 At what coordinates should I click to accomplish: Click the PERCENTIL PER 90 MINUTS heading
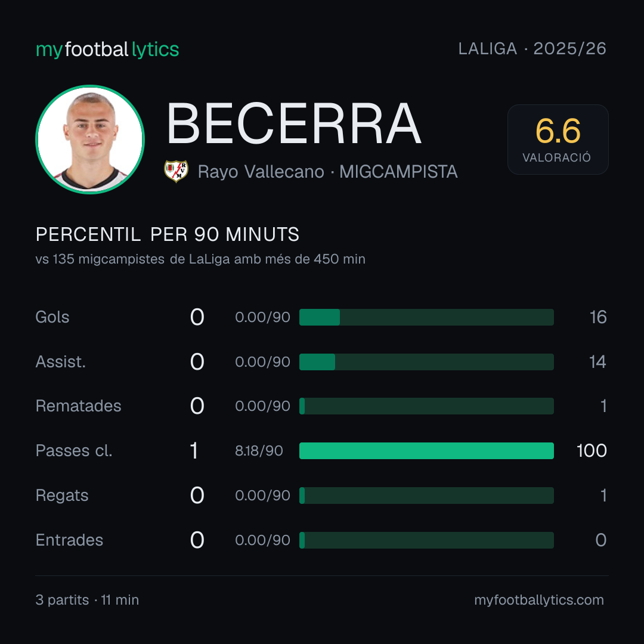(167, 234)
